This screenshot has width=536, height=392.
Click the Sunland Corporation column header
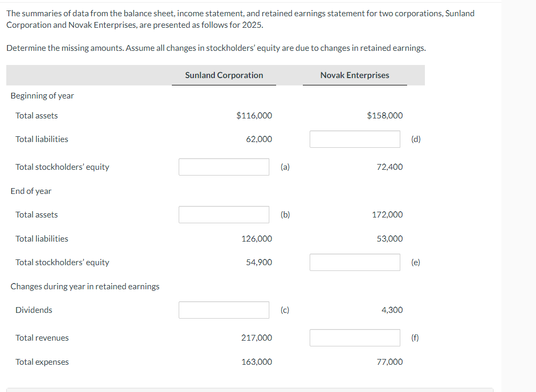(224, 75)
